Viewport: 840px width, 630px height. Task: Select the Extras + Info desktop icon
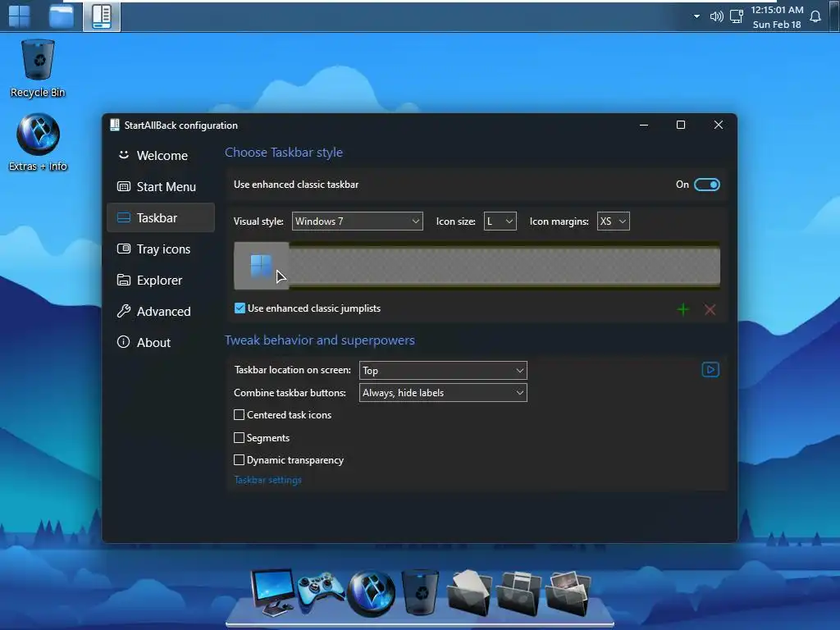[38, 142]
